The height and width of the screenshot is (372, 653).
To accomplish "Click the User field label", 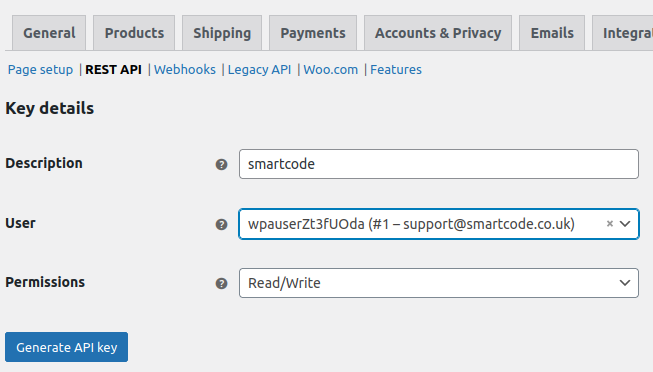I will [x=20, y=223].
